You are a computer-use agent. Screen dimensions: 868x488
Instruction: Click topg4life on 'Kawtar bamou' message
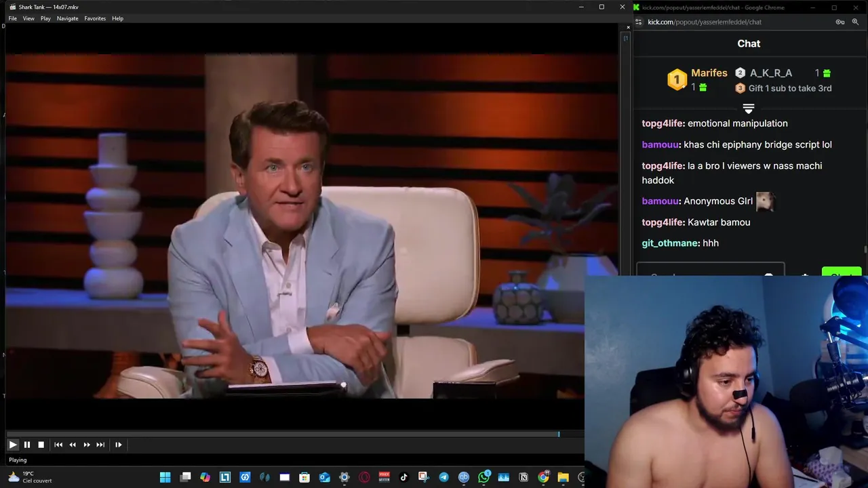pos(663,222)
